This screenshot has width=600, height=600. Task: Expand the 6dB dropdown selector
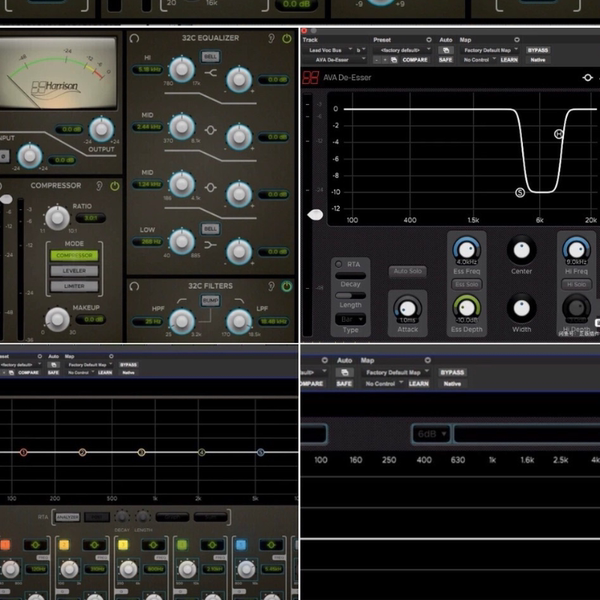[429, 434]
